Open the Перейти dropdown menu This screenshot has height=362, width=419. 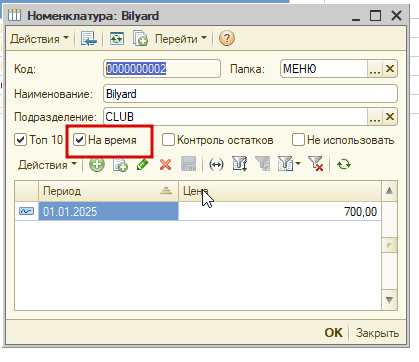coord(181,39)
